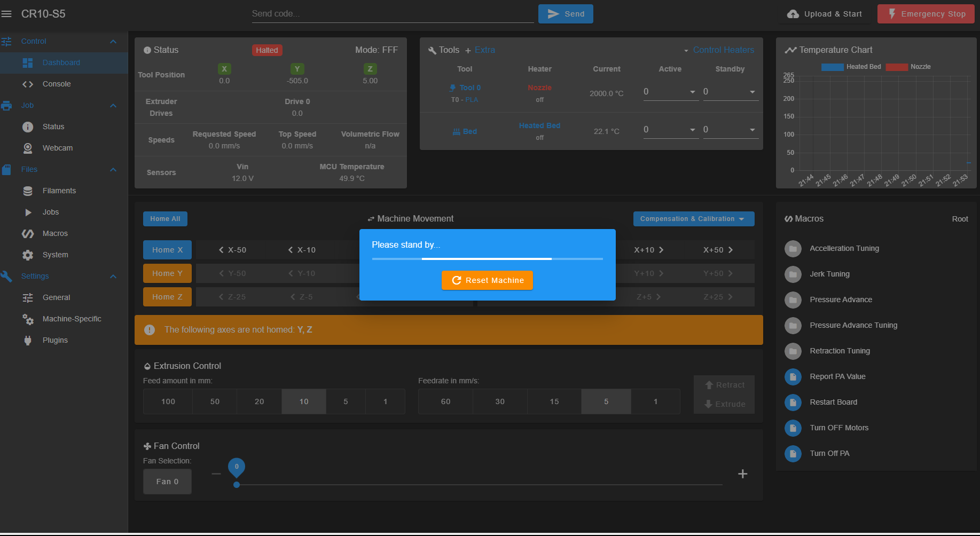
Task: Click the Console code-brackets icon
Action: coord(28,84)
